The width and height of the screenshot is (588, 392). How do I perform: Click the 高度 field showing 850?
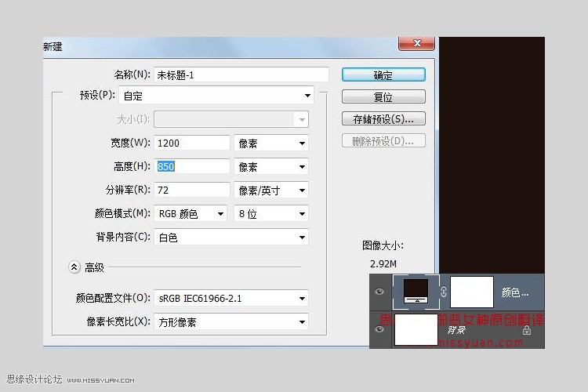click(x=191, y=166)
